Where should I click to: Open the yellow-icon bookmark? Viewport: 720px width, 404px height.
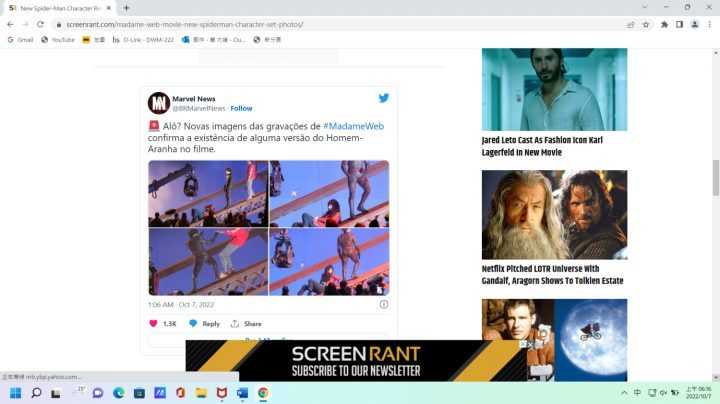(93, 40)
